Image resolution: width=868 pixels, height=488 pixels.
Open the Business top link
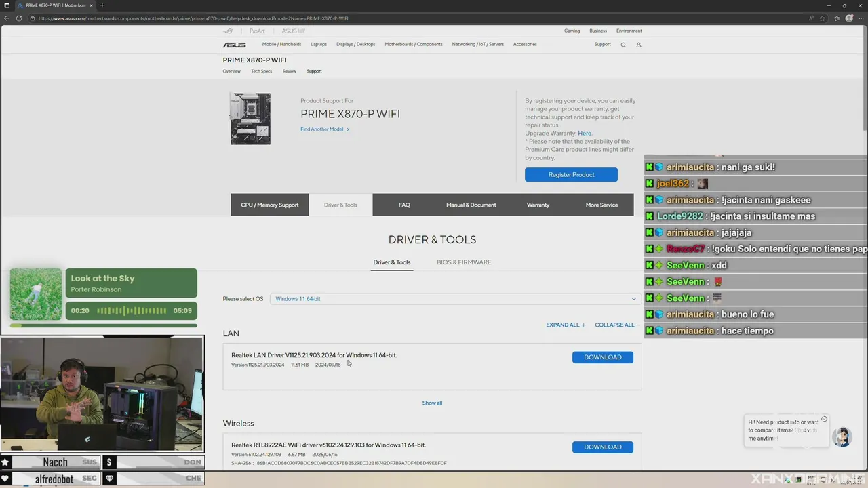[x=598, y=30]
